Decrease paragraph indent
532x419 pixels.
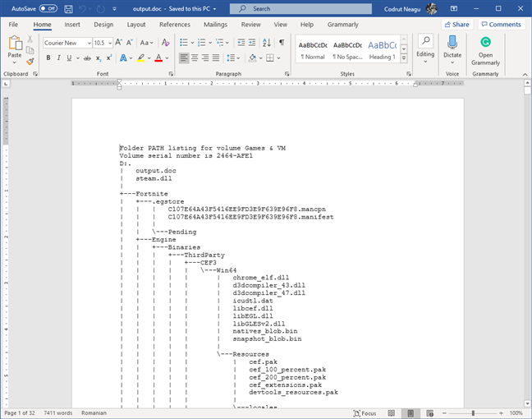coord(241,43)
